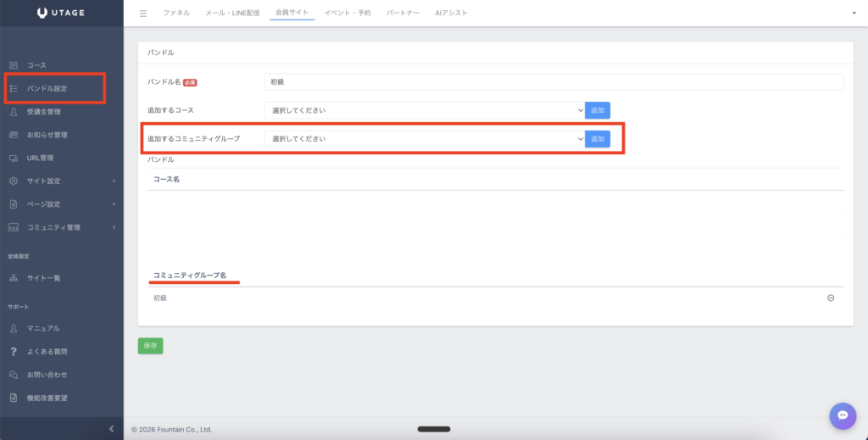Click the コース名 column header
Image resolution: width=868 pixels, height=440 pixels.
166,180
